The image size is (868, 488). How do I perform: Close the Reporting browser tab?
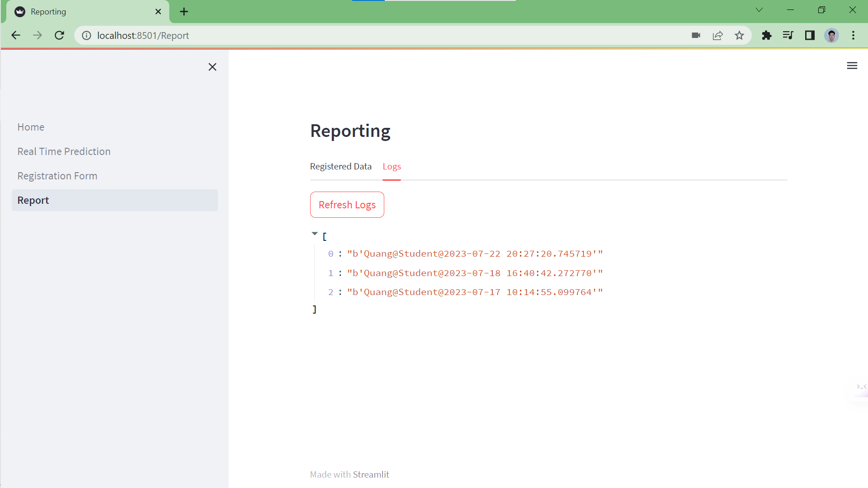click(x=158, y=12)
